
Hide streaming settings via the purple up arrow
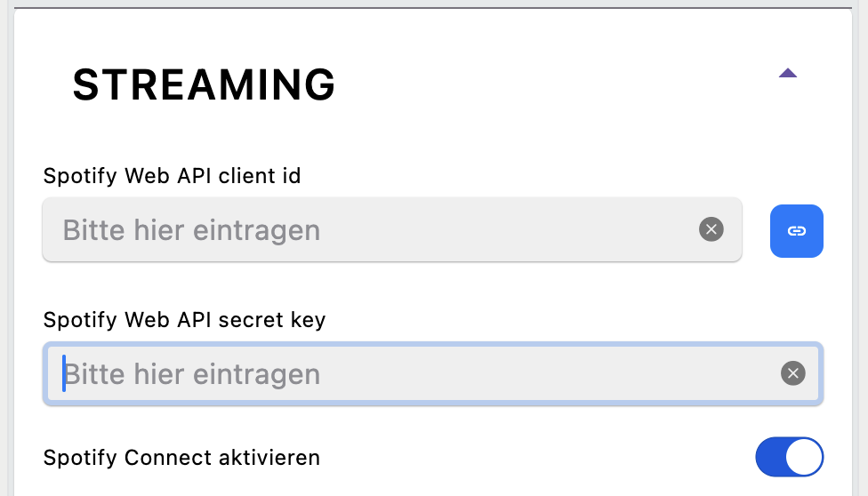pyautogui.click(x=787, y=74)
